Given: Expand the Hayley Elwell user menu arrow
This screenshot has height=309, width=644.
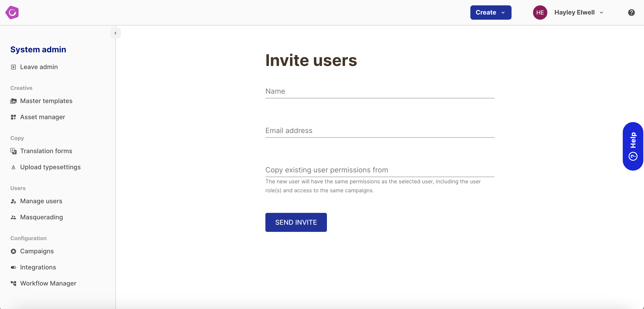Looking at the screenshot, I should (601, 13).
